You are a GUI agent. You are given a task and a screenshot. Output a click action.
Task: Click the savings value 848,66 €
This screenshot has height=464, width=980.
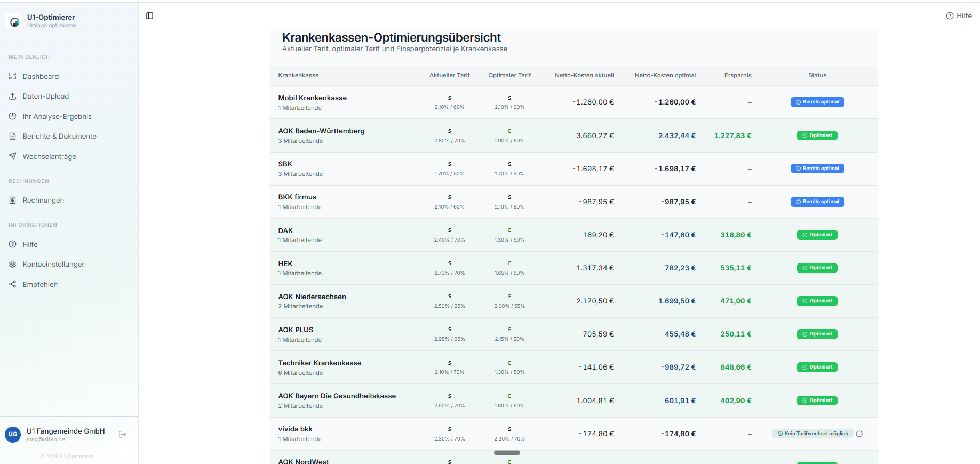pyautogui.click(x=736, y=367)
